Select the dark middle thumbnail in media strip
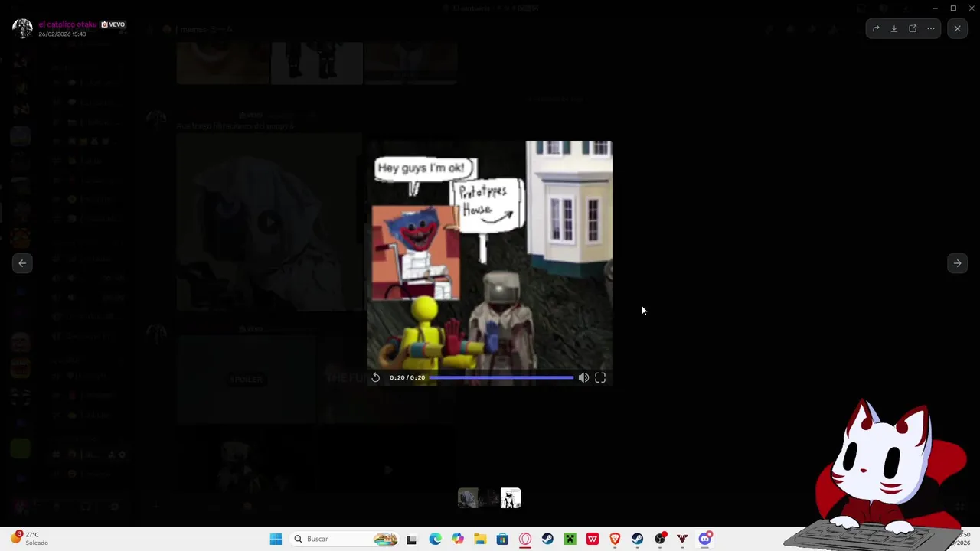This screenshot has width=980, height=551. [x=489, y=498]
